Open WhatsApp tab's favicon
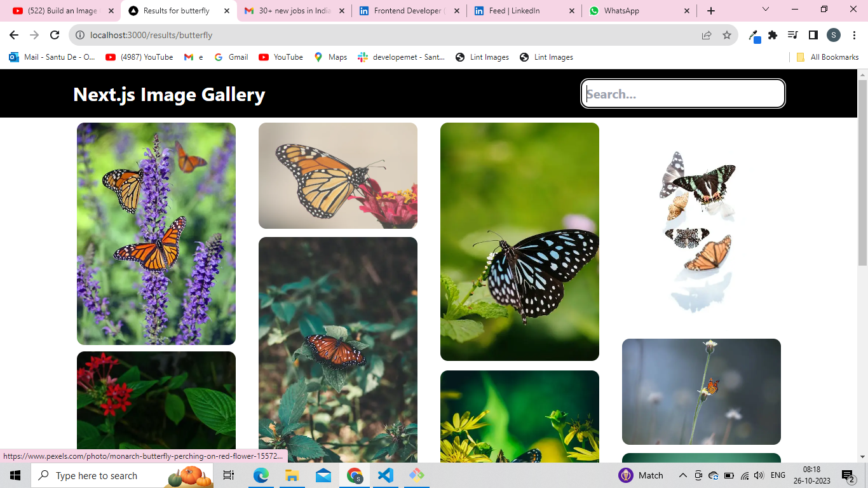The image size is (868, 488). click(x=594, y=11)
